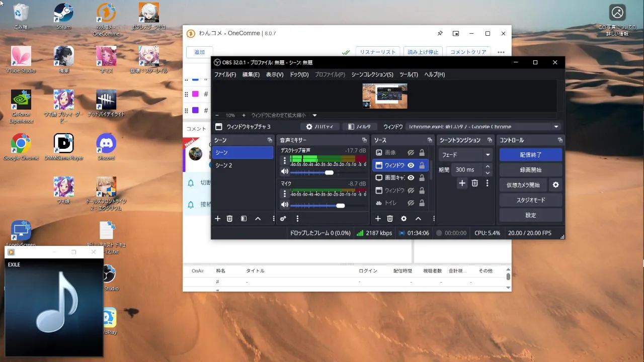The width and height of the screenshot is (644, 362).
Task: Add a new source with the plus icon in ソース panel
Action: tap(378, 219)
